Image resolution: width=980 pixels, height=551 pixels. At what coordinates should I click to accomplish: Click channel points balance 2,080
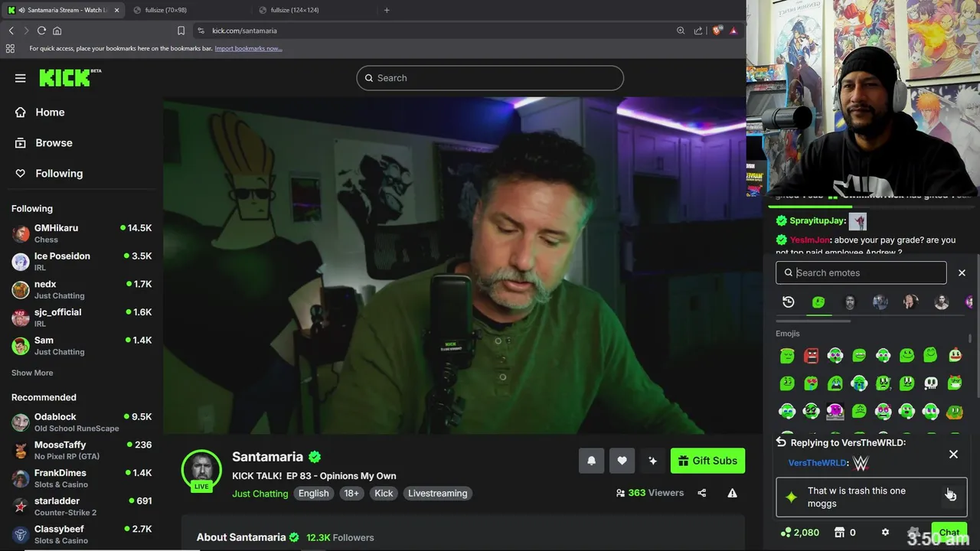799,533
